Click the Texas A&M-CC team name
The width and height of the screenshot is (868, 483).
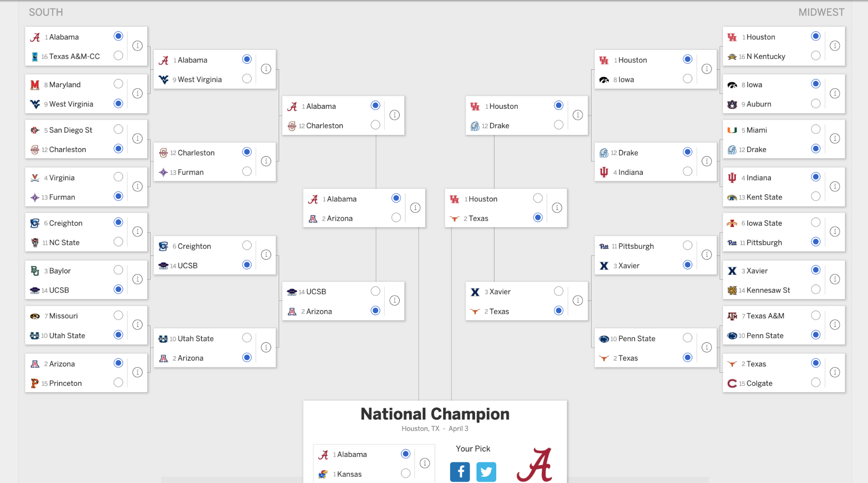[74, 57]
